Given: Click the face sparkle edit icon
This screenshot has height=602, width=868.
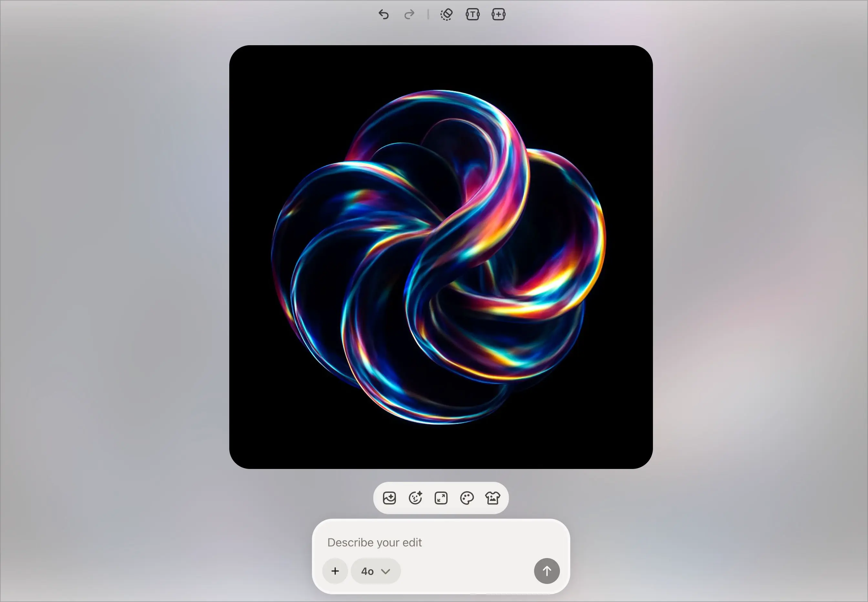Looking at the screenshot, I should [415, 498].
